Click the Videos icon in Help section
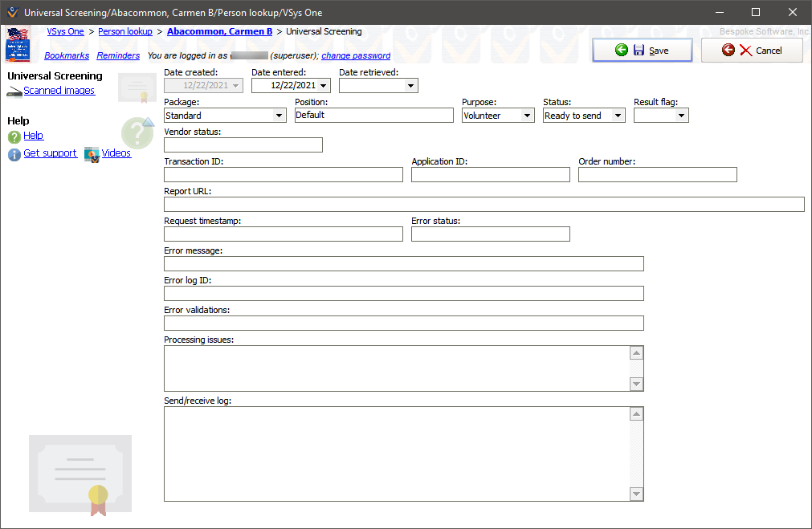The height and width of the screenshot is (529, 812). point(92,154)
